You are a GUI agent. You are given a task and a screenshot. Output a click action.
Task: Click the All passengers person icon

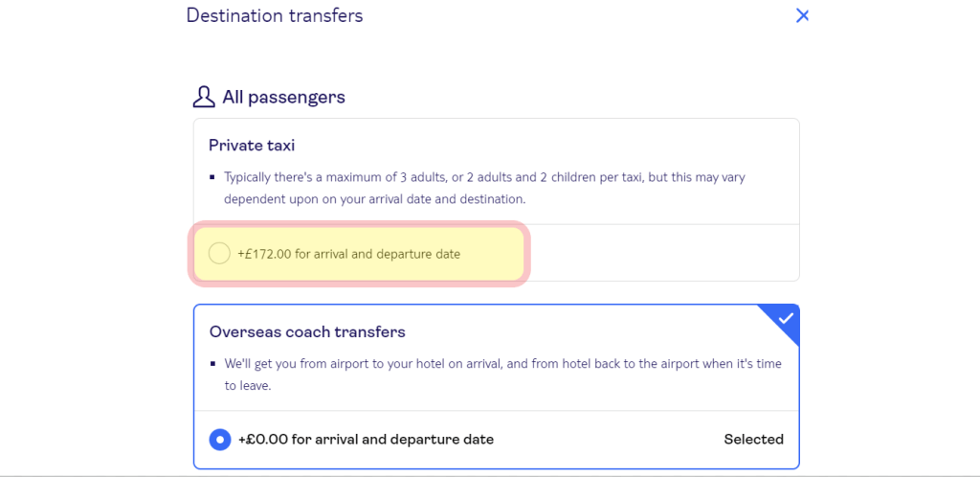click(203, 97)
